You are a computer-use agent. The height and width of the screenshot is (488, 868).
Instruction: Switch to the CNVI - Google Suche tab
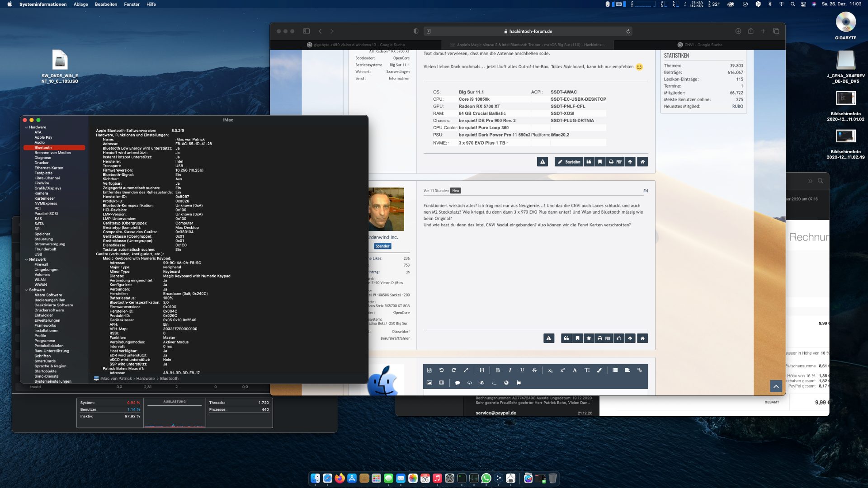pyautogui.click(x=703, y=45)
